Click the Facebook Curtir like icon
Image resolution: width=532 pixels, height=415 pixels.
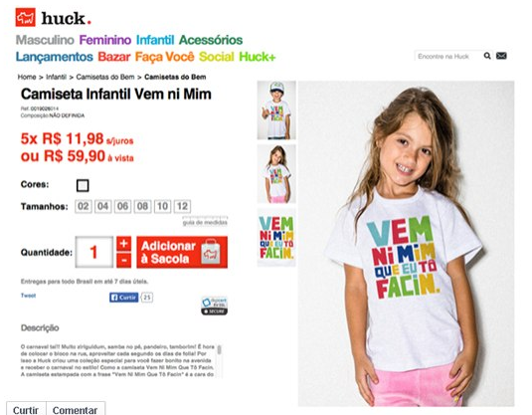[124, 298]
